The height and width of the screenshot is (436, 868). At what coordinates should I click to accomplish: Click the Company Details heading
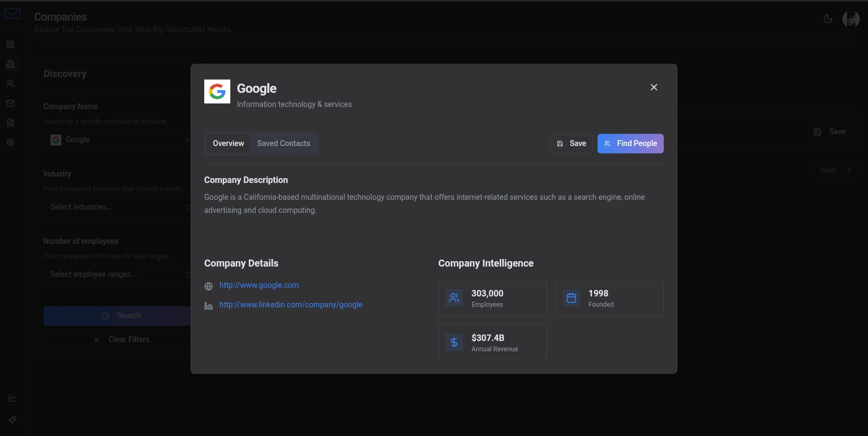241,263
